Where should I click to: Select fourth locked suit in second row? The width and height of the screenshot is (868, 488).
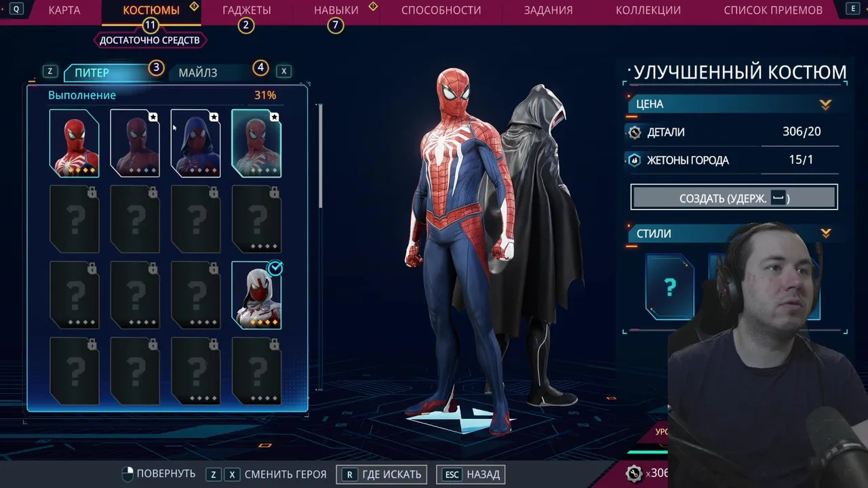pos(256,219)
